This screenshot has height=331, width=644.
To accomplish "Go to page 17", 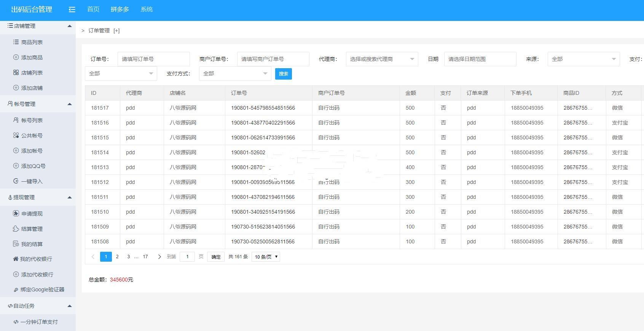I will click(145, 257).
